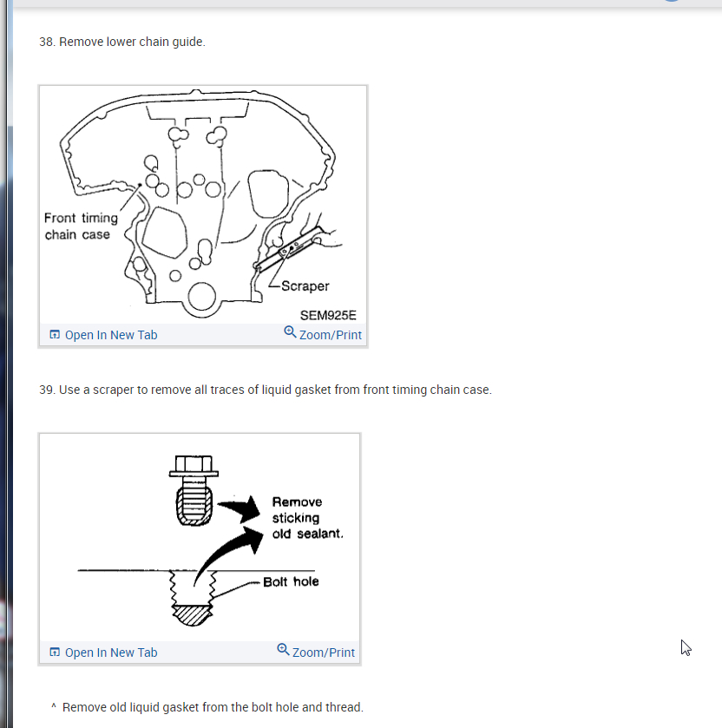
Task: Click the magnifier icon below the bolt hole image
Action: pos(283,650)
